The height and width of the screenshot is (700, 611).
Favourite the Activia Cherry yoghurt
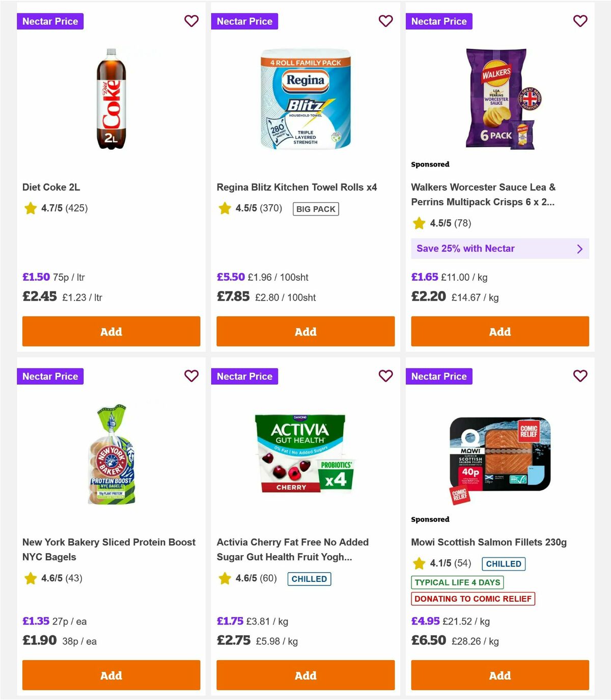[386, 376]
